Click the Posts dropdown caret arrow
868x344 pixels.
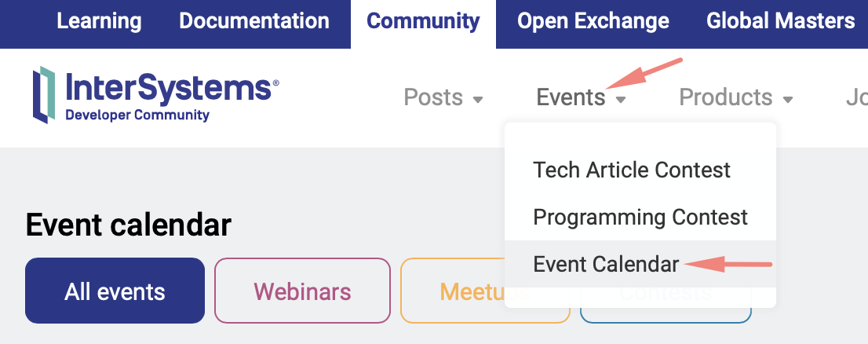(478, 100)
